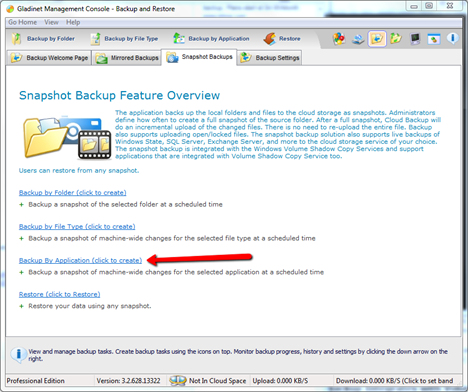Click the Mirrored Backups tab icon
Image resolution: width=468 pixels, height=392 pixels.
(x=101, y=58)
